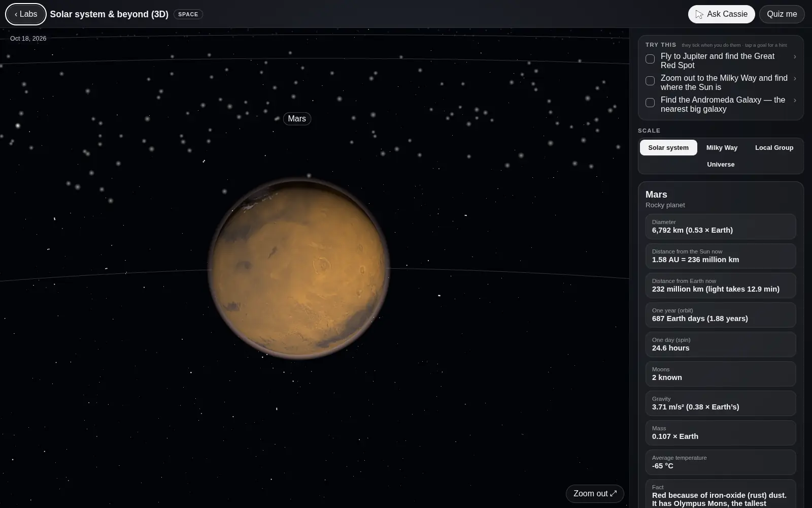Go back to Labs
The height and width of the screenshot is (508, 812).
click(x=26, y=14)
